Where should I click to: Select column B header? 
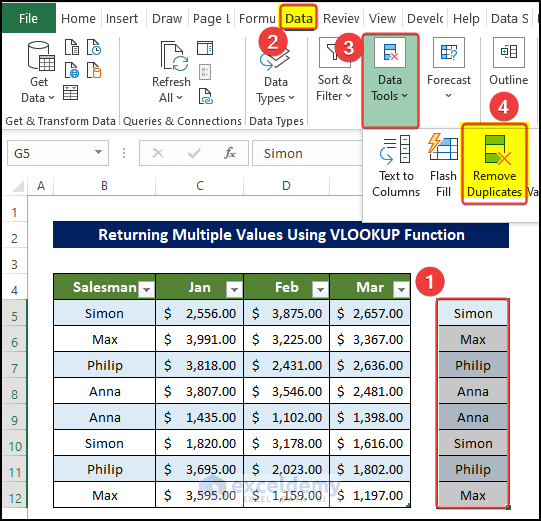(104, 186)
